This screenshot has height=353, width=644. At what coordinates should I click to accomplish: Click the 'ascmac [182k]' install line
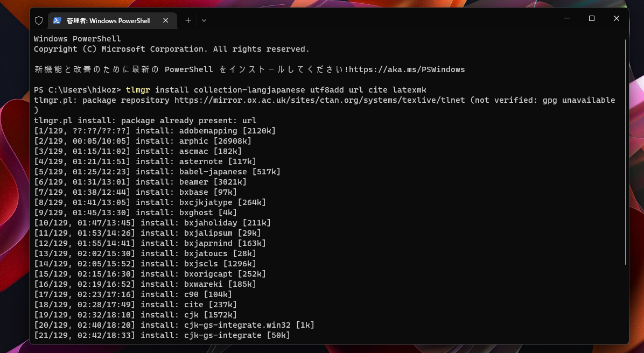(x=138, y=151)
